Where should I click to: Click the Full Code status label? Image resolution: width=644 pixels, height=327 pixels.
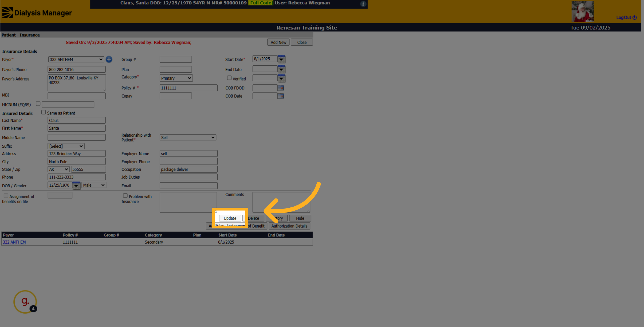[x=261, y=3]
